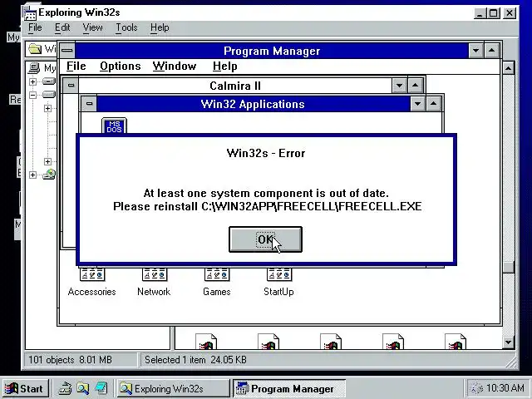The height and width of the screenshot is (399, 532).
Task: Expand the CD-ROM drive tree node
Action: click(32, 175)
